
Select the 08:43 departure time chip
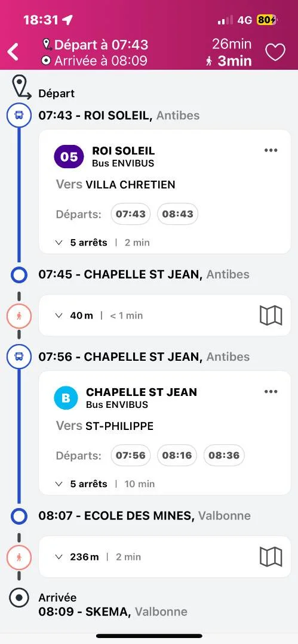pyautogui.click(x=177, y=214)
